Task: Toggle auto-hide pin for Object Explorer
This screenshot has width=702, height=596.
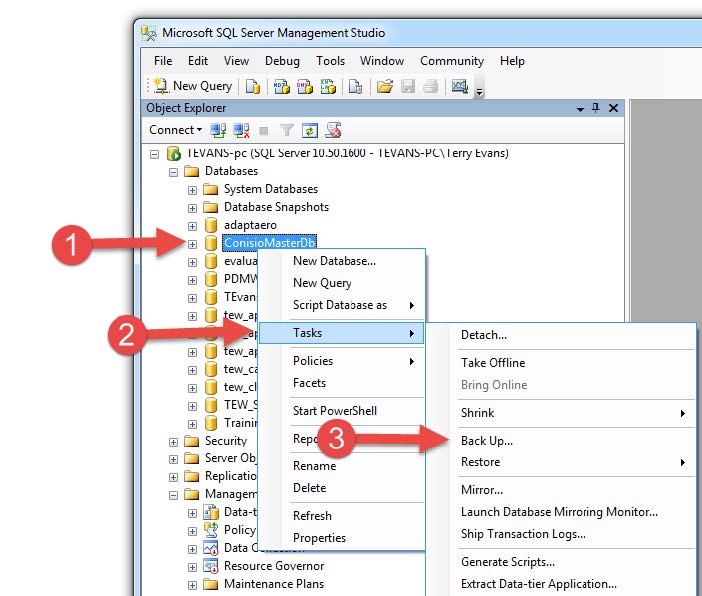Action: 595,108
